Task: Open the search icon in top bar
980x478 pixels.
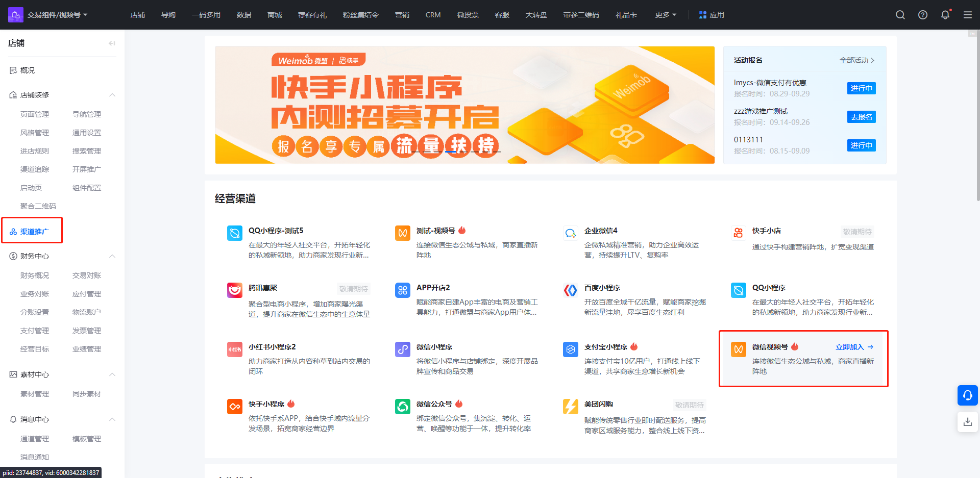Action: point(900,15)
